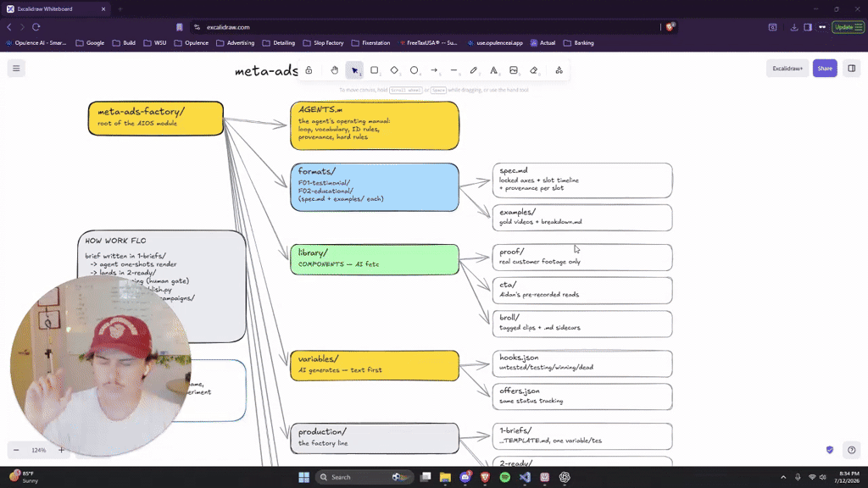Open Visual Studio Code from taskbar

525,477
